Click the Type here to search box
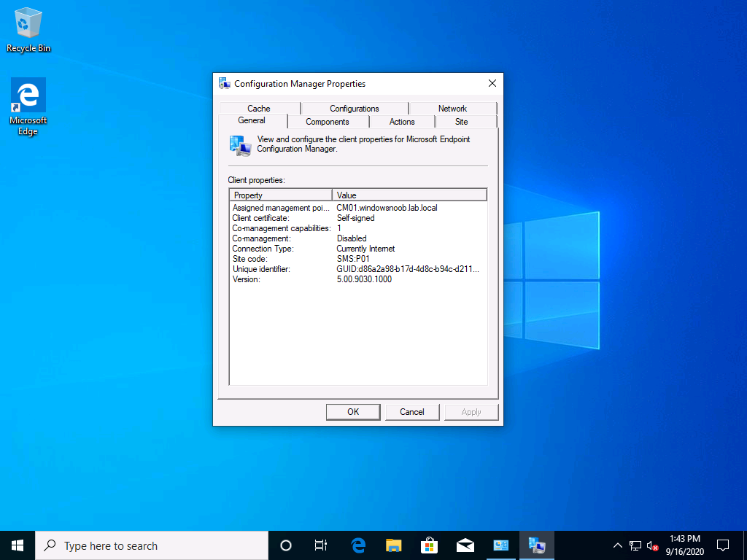Screen dimensions: 747x560 (x=152, y=545)
